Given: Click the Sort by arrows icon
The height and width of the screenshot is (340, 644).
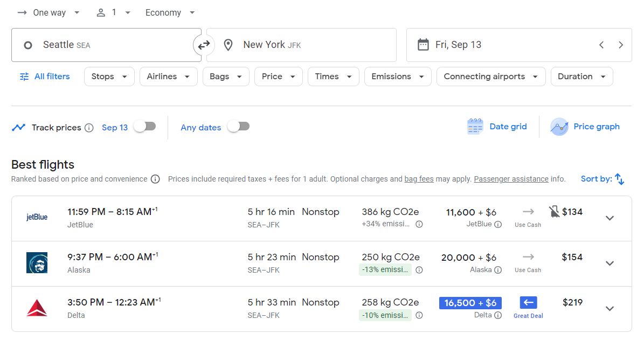Looking at the screenshot, I should tap(619, 178).
